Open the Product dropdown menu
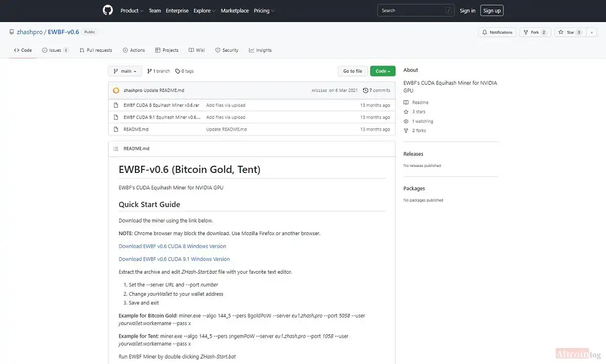The height and width of the screenshot is (364, 606). pyautogui.click(x=132, y=11)
